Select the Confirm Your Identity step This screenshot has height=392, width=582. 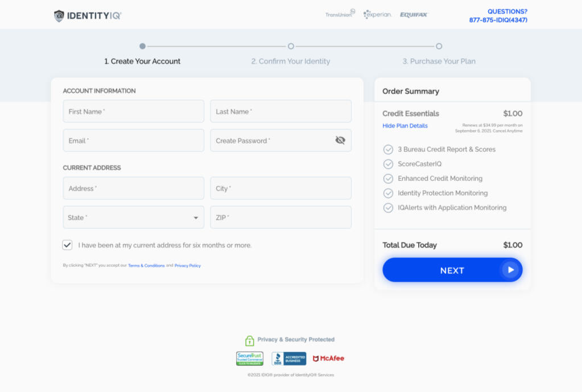coord(291,53)
